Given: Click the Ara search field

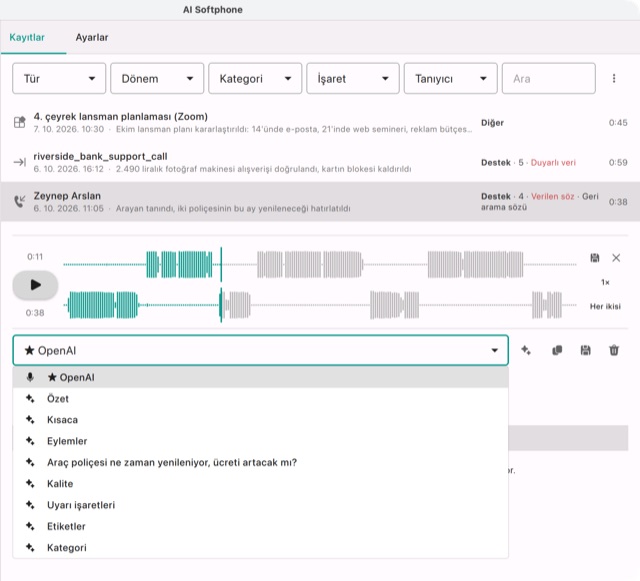Looking at the screenshot, I should 549,78.
